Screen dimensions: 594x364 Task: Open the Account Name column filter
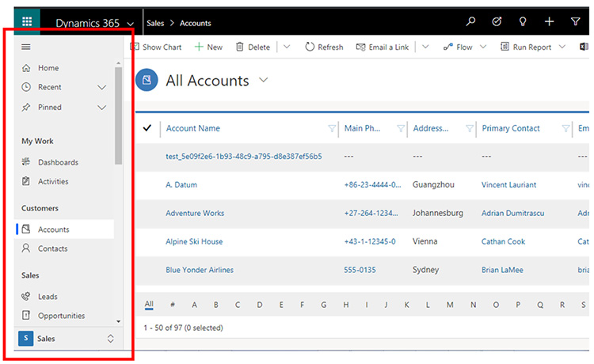tap(332, 128)
